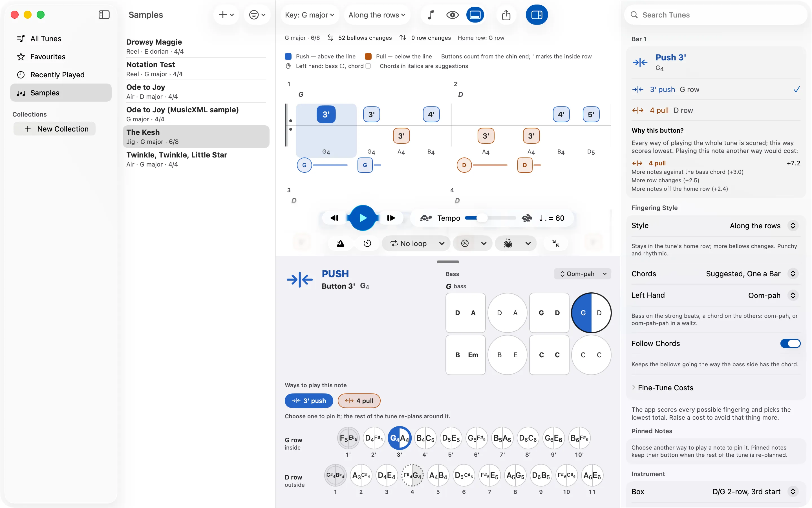This screenshot has width=812, height=508.
Task: Click the tortoise slow-tempo icon
Action: click(426, 218)
